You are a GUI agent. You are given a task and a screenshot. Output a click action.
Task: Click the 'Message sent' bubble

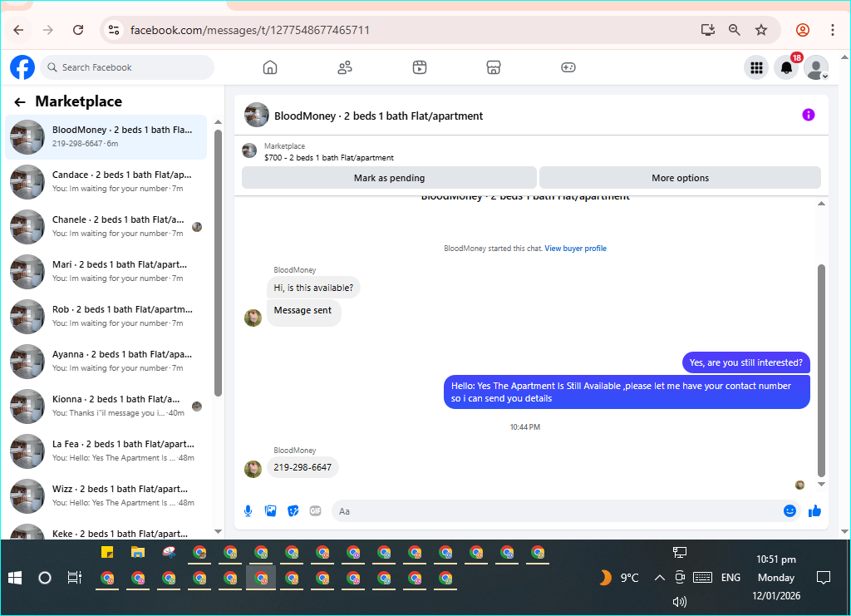(303, 313)
